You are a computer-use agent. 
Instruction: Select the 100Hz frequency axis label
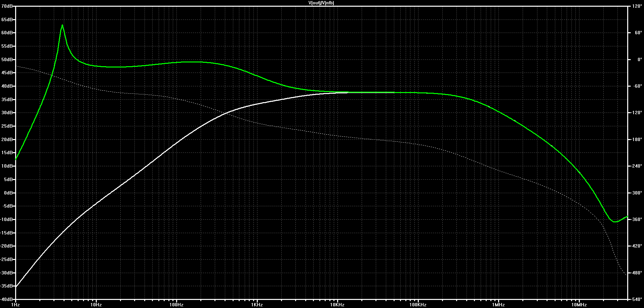click(x=176, y=305)
